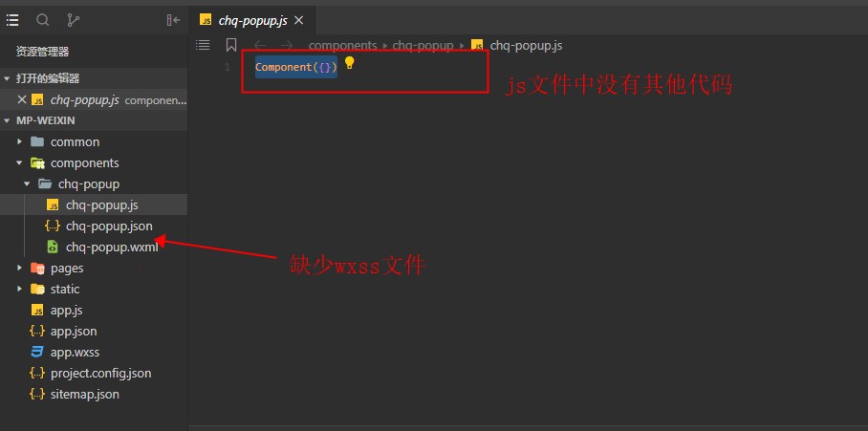The height and width of the screenshot is (431, 868).
Task: Collapse the 打开的编辑器 section
Action: pos(7,78)
